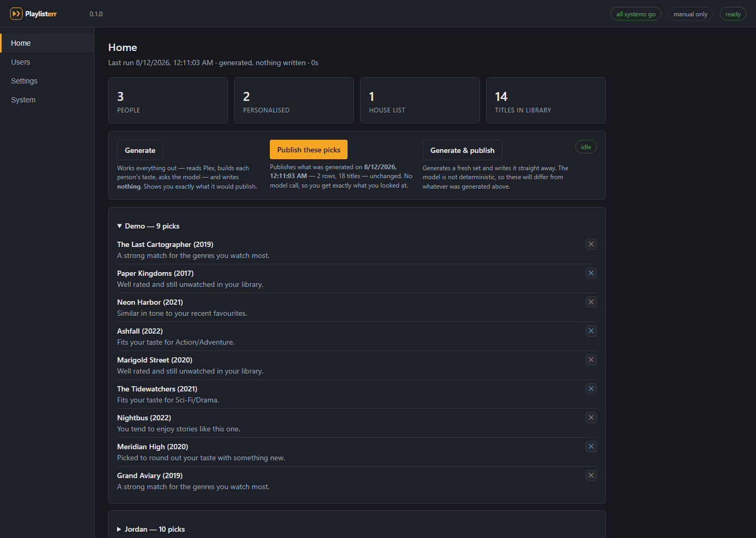The width and height of the screenshot is (756, 538).
Task: Go to Users in the sidebar
Action: point(47,62)
